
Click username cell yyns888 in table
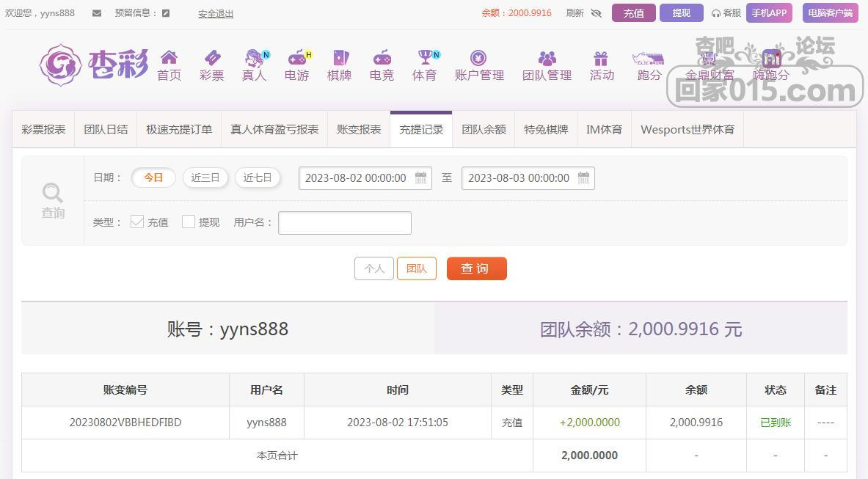click(266, 423)
